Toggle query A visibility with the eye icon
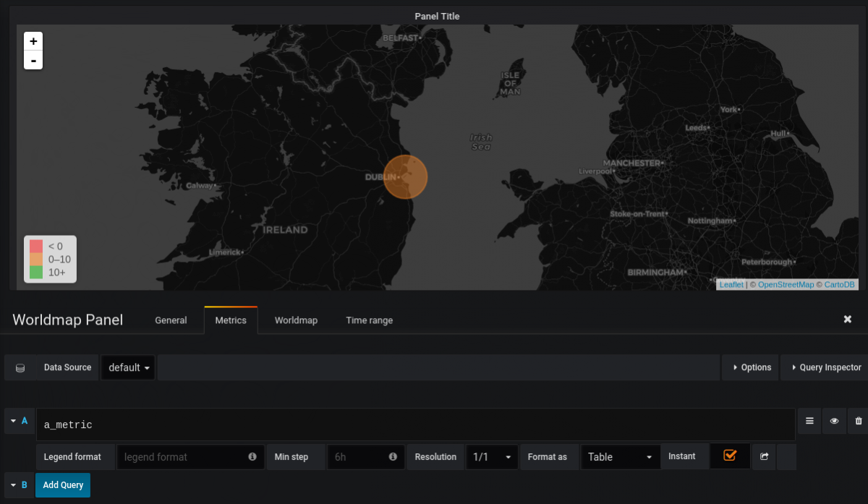This screenshot has height=504, width=868. point(833,420)
